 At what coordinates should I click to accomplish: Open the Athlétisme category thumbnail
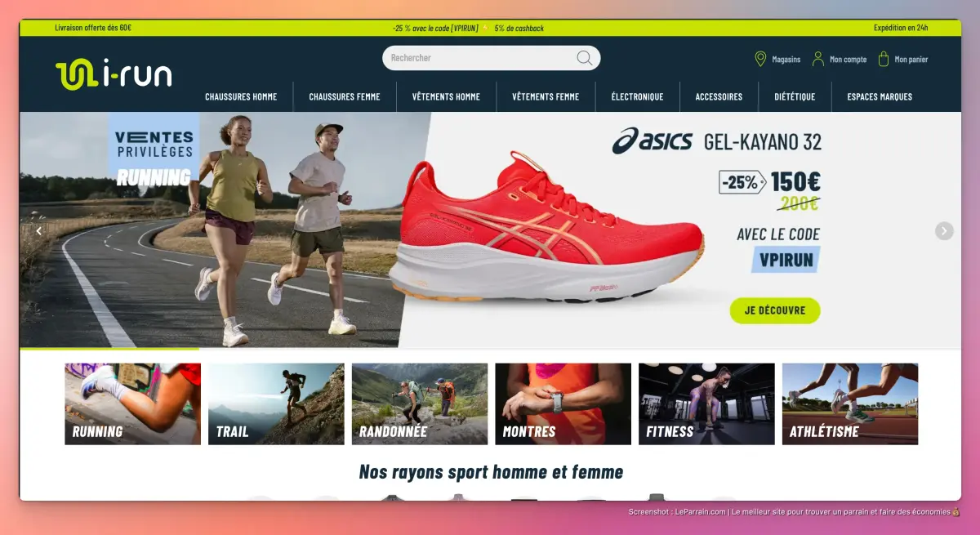[850, 403]
